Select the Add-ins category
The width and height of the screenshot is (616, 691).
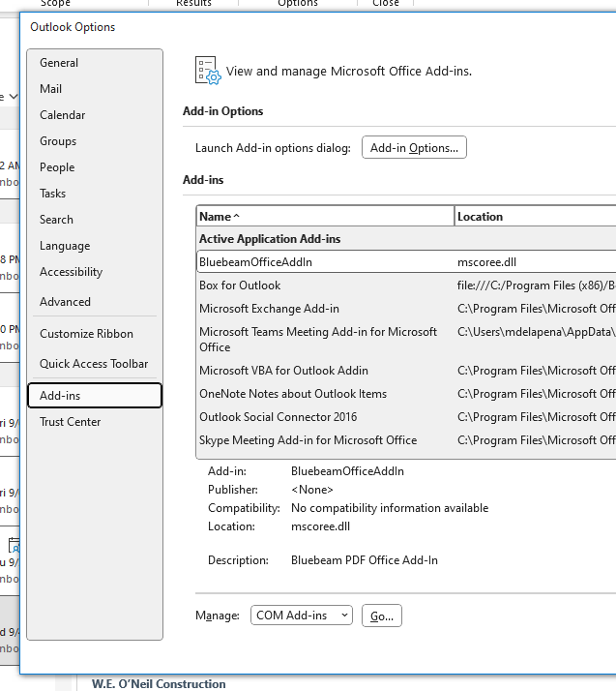pos(95,395)
